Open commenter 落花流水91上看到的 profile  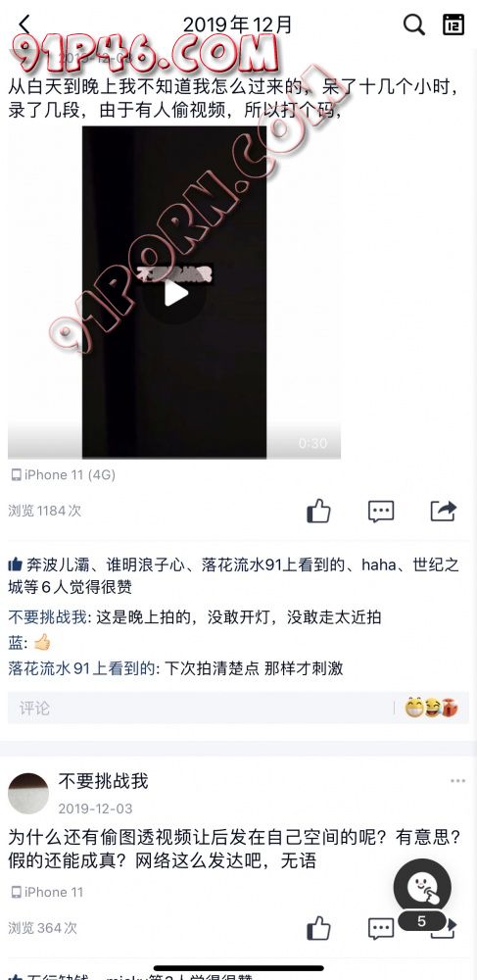[81, 668]
